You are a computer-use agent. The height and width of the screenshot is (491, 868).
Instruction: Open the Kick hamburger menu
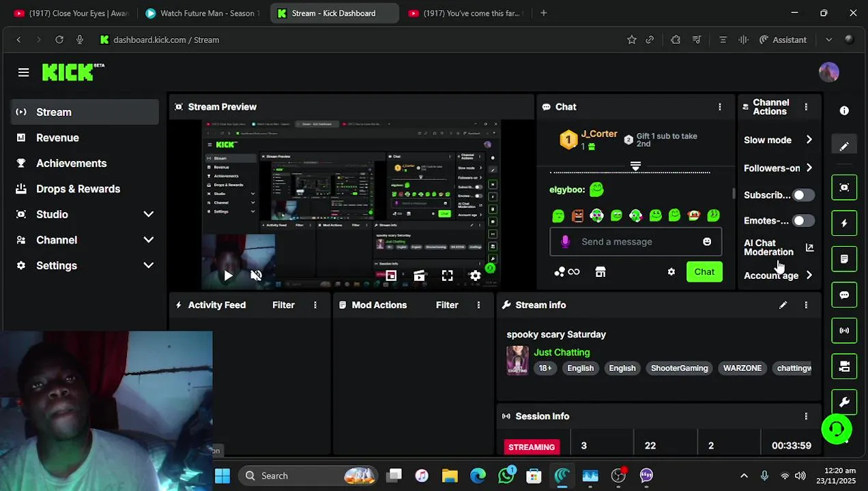tap(24, 72)
